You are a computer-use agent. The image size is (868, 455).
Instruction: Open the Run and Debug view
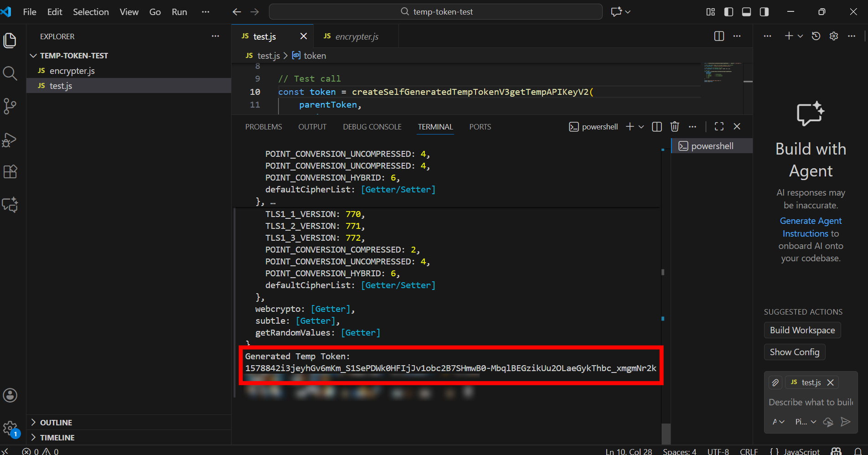pyautogui.click(x=10, y=140)
